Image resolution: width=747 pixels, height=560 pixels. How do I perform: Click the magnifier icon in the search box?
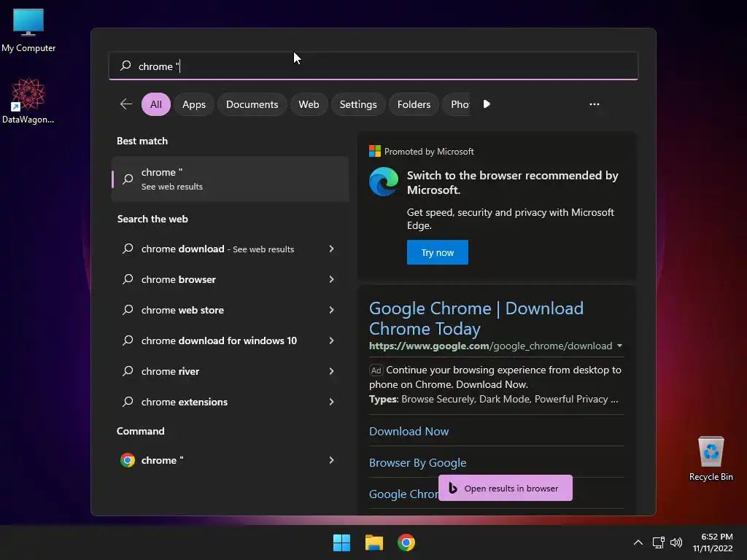point(125,66)
